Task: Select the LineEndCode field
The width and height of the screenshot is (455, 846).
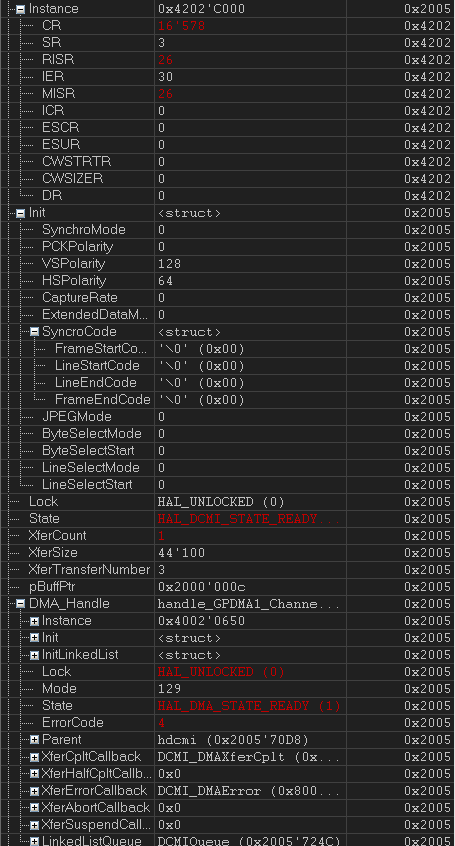Action: pos(227,383)
